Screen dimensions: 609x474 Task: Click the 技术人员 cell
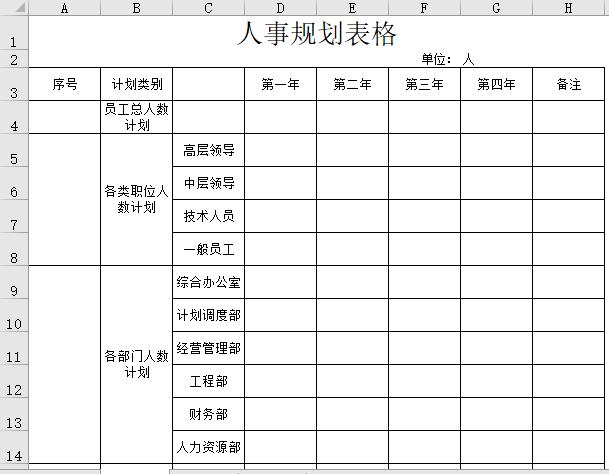(x=208, y=216)
